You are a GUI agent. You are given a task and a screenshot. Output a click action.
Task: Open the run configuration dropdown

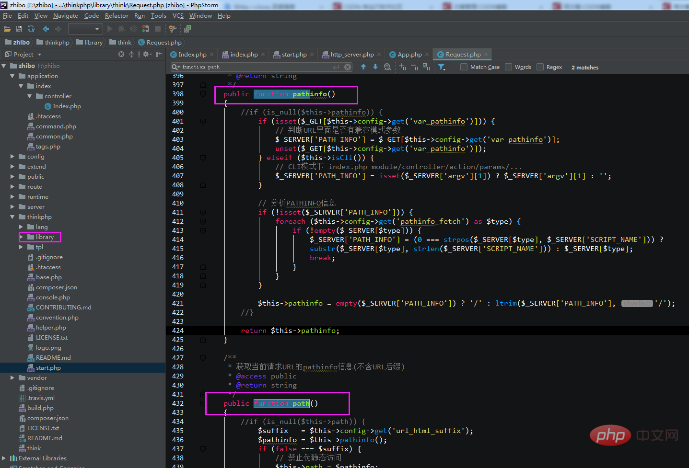(x=85, y=29)
